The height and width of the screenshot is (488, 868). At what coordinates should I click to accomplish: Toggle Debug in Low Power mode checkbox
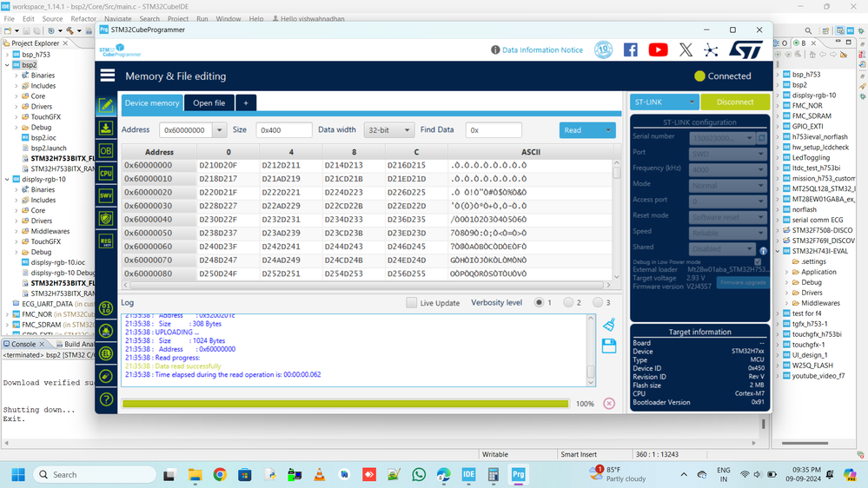tap(758, 261)
